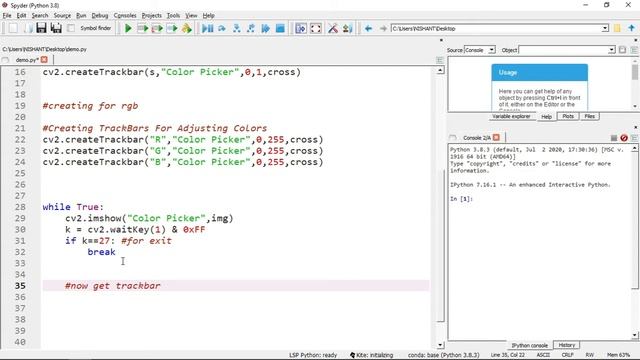Image resolution: width=640 pixels, height=360 pixels.
Task: Close the Console 2/A tab
Action: tap(496, 138)
